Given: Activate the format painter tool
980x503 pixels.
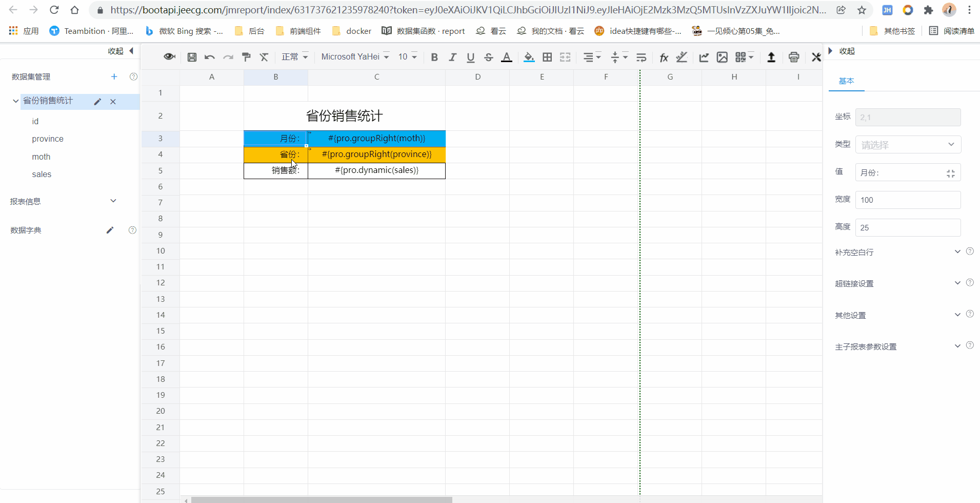Looking at the screenshot, I should (246, 57).
